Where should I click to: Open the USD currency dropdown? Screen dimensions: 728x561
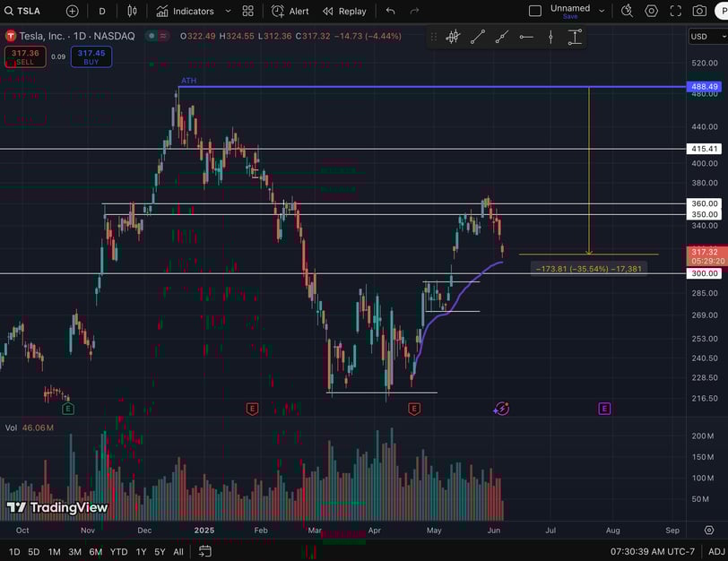coord(707,36)
